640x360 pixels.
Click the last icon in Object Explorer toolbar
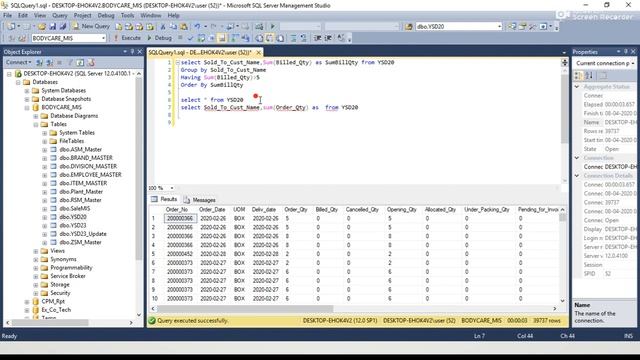(x=91, y=62)
